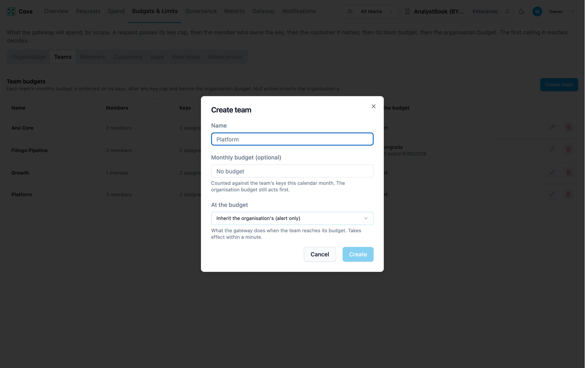Open the All teams dropdown
The width and height of the screenshot is (588, 368).
[370, 11]
